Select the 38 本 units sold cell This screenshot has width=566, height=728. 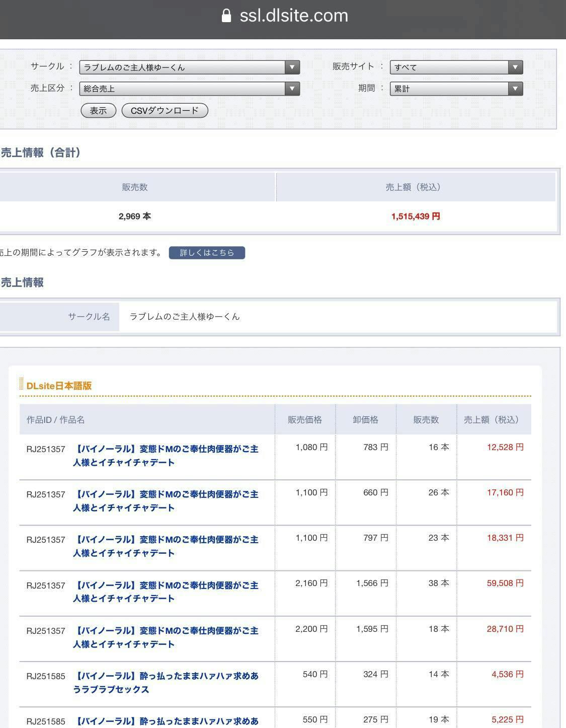pyautogui.click(x=439, y=583)
